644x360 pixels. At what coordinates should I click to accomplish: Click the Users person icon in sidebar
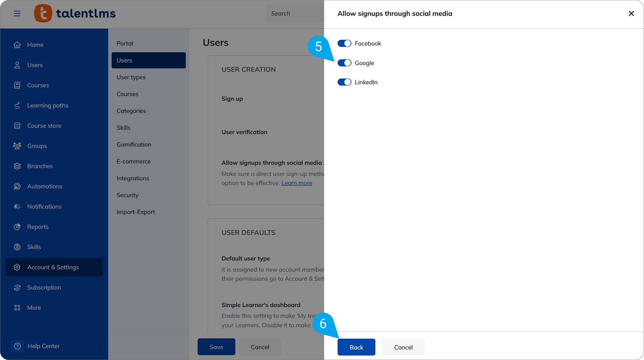[17, 65]
